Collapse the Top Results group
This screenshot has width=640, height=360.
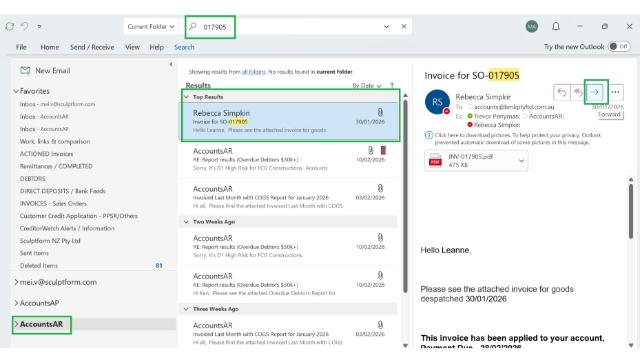[x=186, y=97]
